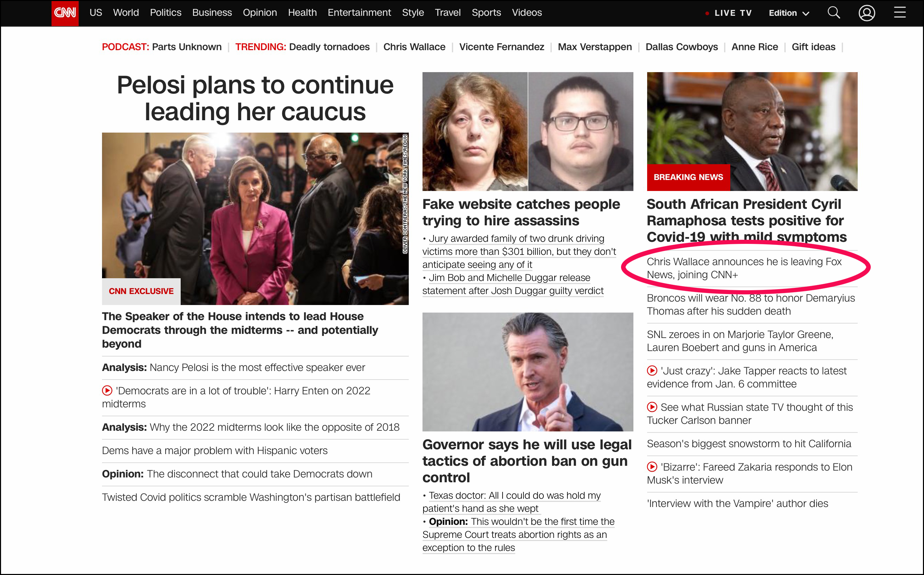
Task: Open the Speaker of the House intends story
Action: tap(240, 330)
